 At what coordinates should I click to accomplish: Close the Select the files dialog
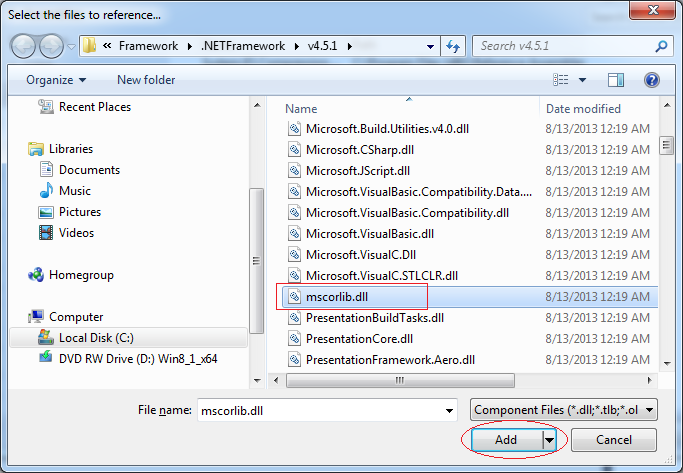click(653, 10)
